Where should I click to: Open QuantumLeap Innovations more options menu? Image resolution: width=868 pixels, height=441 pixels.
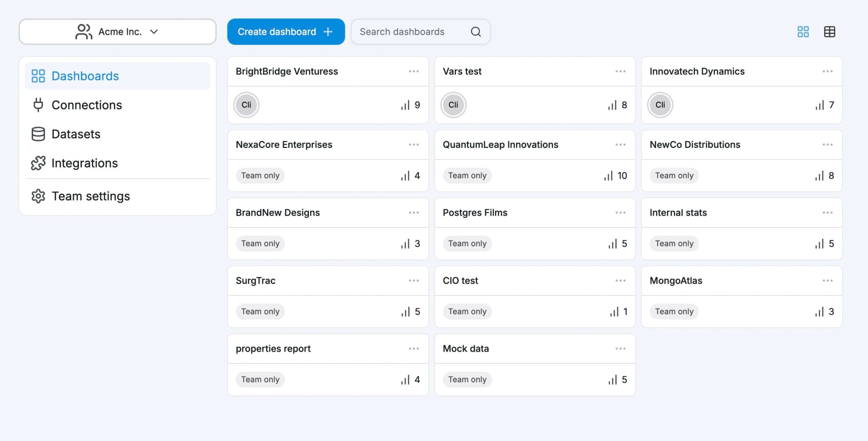coord(621,145)
